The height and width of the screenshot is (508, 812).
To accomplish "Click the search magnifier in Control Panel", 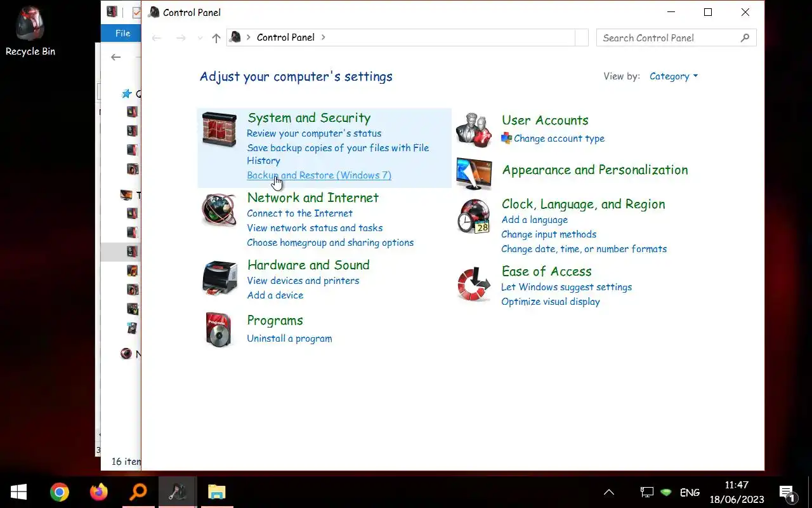I will click(x=745, y=38).
